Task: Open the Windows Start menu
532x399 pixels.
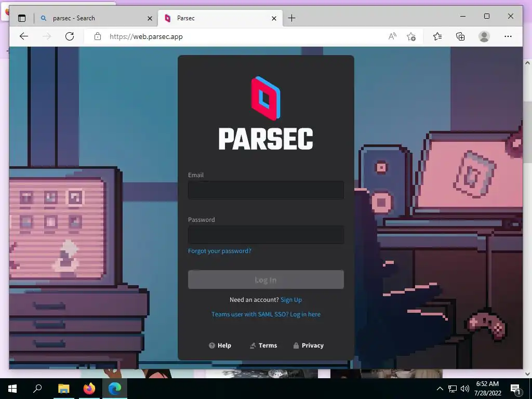Action: click(x=12, y=389)
